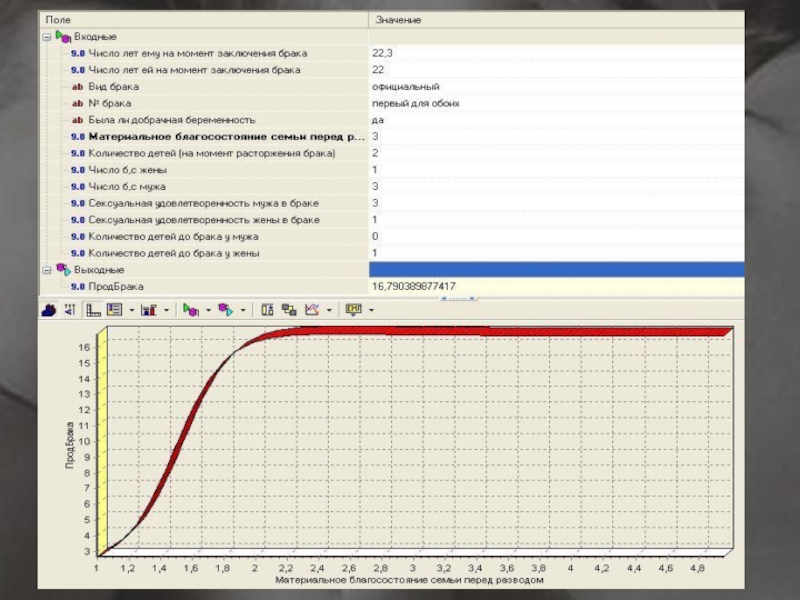Toggle the chart axes toolbar icon
The height and width of the screenshot is (600, 800).
(x=93, y=310)
